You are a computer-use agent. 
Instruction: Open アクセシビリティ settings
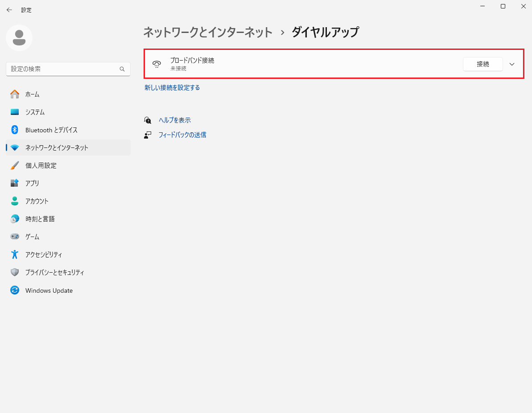coord(14,254)
